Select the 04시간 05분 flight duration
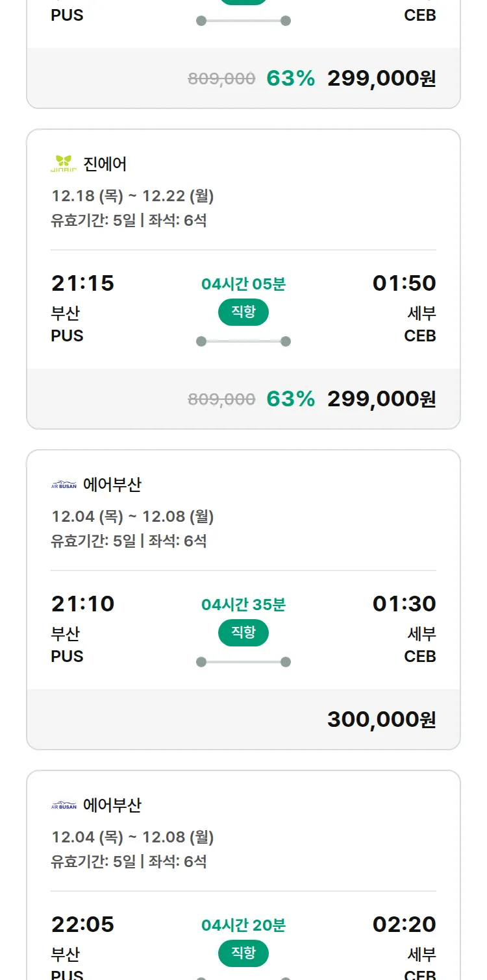 pyautogui.click(x=243, y=284)
